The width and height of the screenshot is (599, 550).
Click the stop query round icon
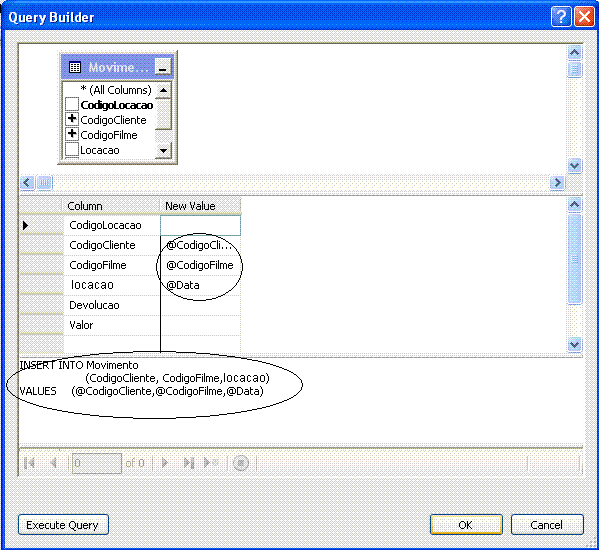point(241,463)
